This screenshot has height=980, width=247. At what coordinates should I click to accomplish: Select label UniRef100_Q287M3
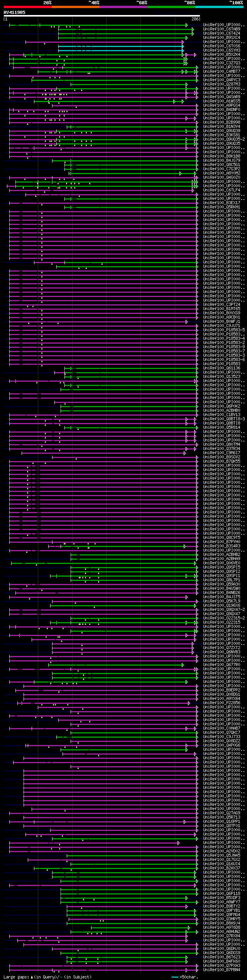tap(222, 84)
